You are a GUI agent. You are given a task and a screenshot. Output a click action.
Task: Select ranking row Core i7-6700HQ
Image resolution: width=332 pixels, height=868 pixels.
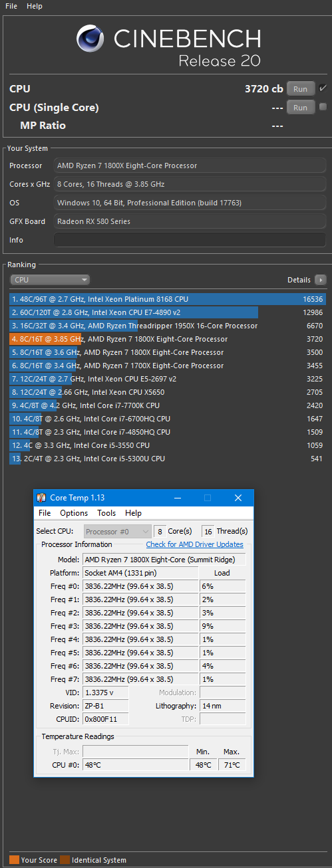click(x=168, y=419)
